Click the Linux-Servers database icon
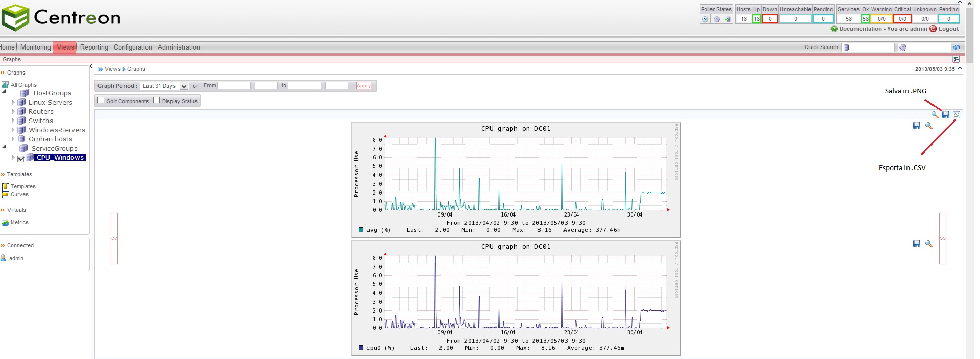Viewport: 980px width, 359px height. tap(21, 102)
